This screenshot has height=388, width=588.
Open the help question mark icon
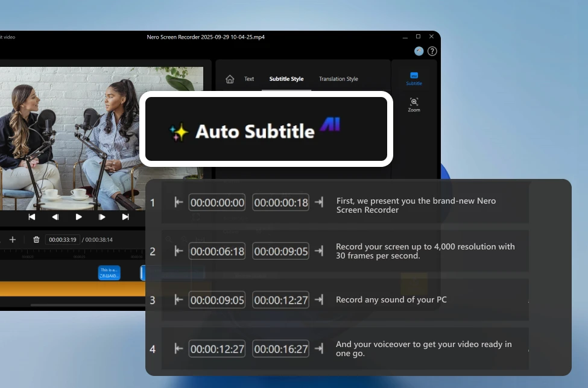point(432,51)
